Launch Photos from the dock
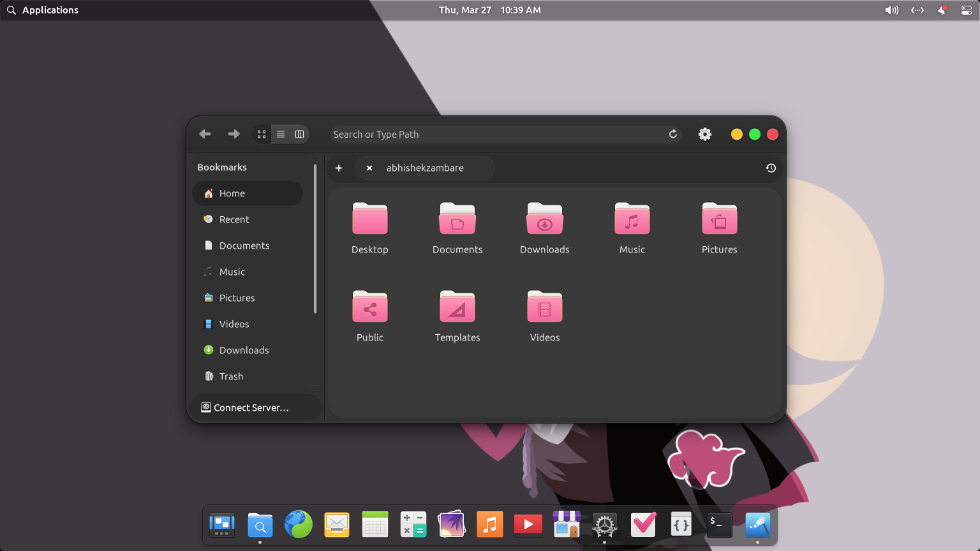The width and height of the screenshot is (980, 551). 452,525
